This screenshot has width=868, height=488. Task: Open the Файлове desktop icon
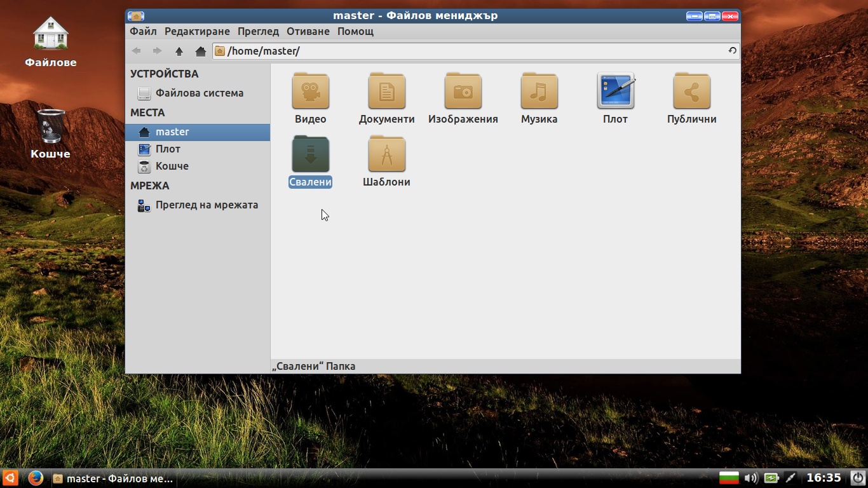click(x=51, y=41)
